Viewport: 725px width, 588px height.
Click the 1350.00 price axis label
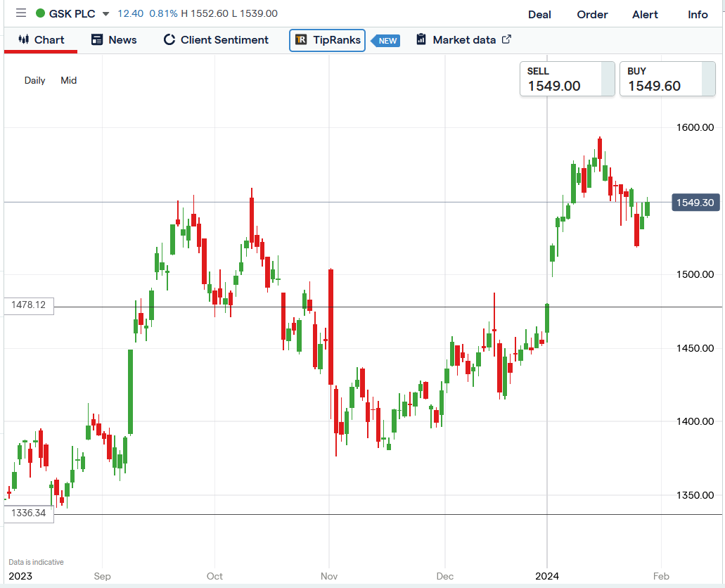tap(695, 495)
